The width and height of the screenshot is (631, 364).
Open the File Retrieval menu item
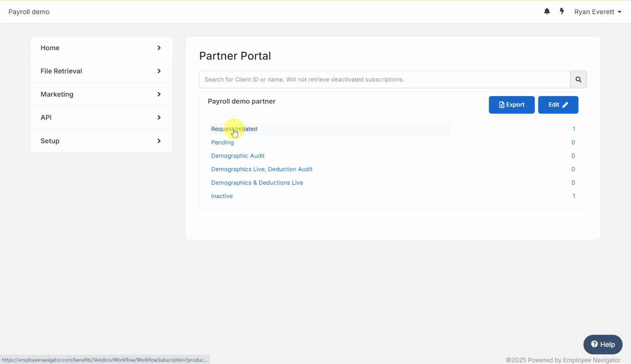point(102,71)
